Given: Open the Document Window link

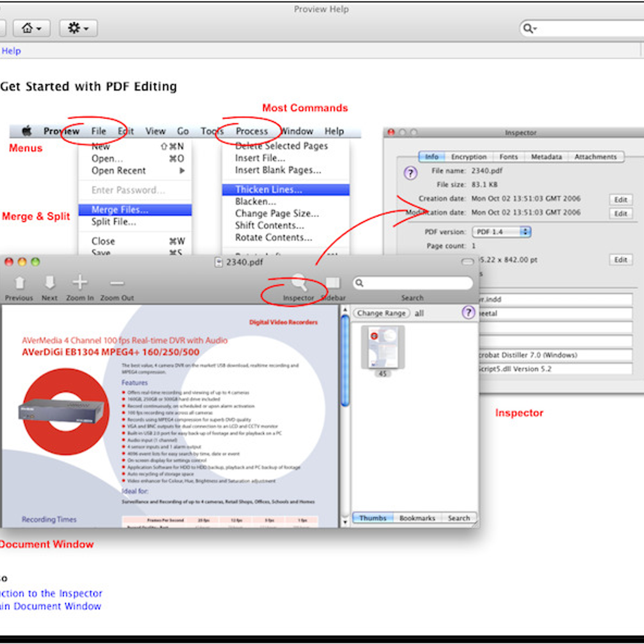Looking at the screenshot, I should pos(50,606).
